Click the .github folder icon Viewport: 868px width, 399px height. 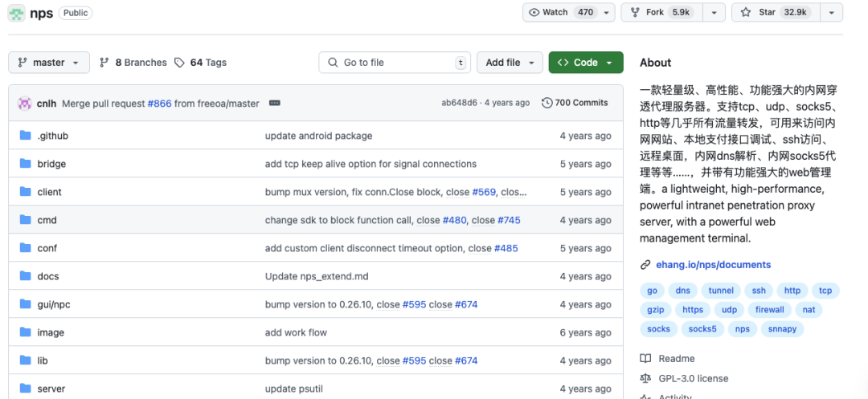(25, 136)
